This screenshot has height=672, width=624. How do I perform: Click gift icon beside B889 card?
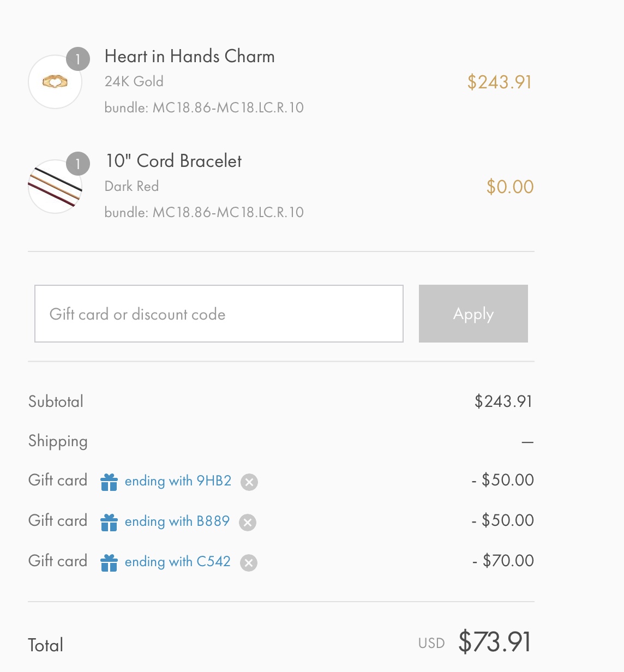click(109, 522)
